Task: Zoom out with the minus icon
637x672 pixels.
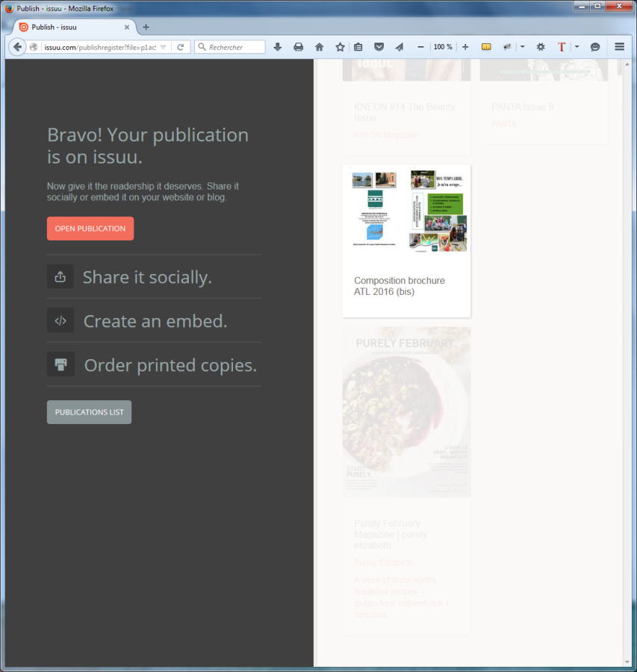Action: (420, 47)
